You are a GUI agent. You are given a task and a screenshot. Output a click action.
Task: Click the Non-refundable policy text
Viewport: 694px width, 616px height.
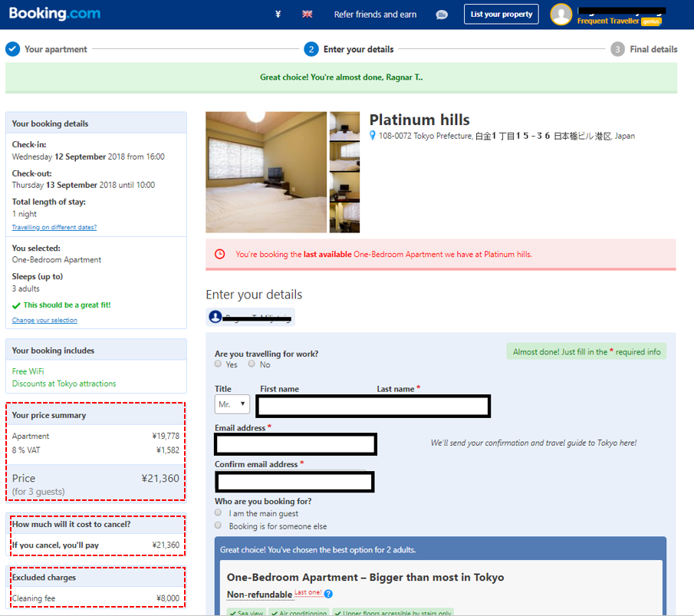point(259,595)
